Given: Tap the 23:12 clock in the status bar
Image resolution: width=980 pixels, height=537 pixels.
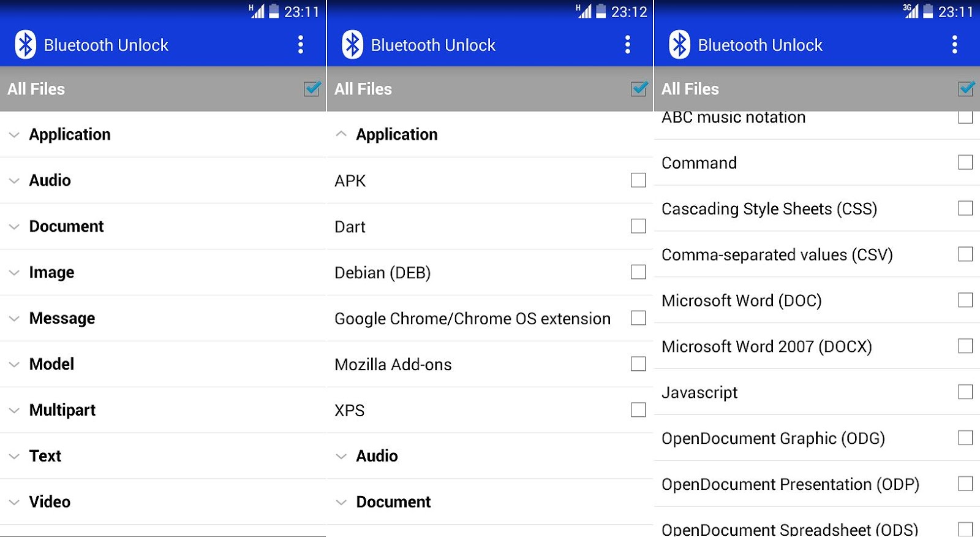Looking at the screenshot, I should [629, 12].
